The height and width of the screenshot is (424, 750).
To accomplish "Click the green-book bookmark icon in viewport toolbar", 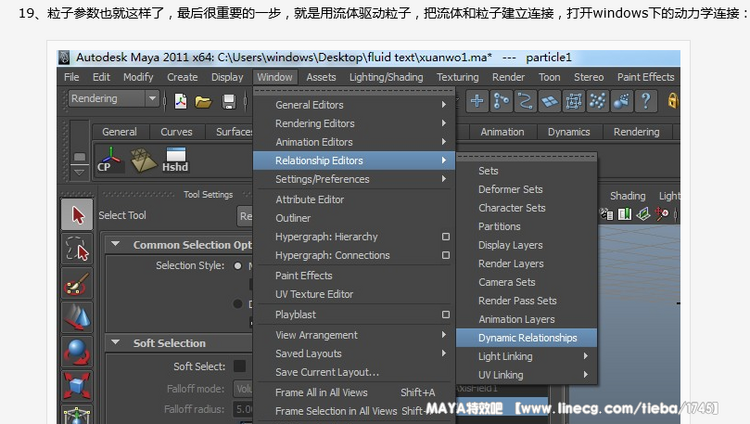I will 625,214.
